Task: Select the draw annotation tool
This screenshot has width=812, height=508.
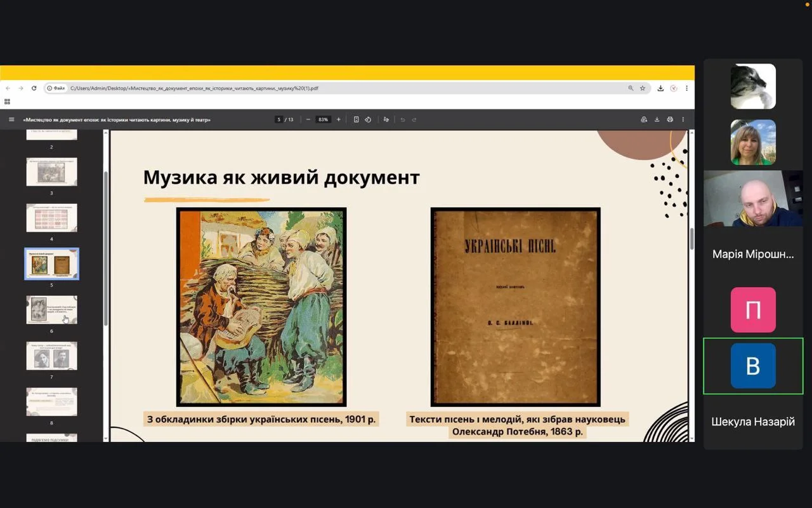Action: click(386, 119)
